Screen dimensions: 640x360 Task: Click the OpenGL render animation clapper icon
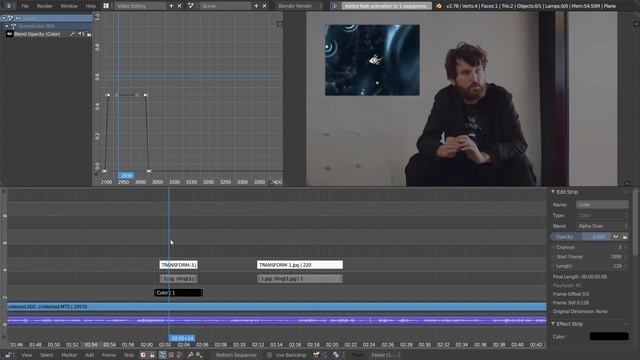336,355
